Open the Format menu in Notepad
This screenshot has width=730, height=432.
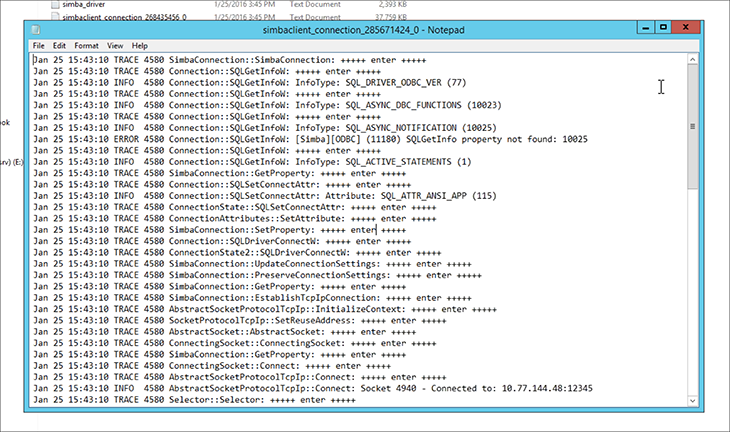87,46
